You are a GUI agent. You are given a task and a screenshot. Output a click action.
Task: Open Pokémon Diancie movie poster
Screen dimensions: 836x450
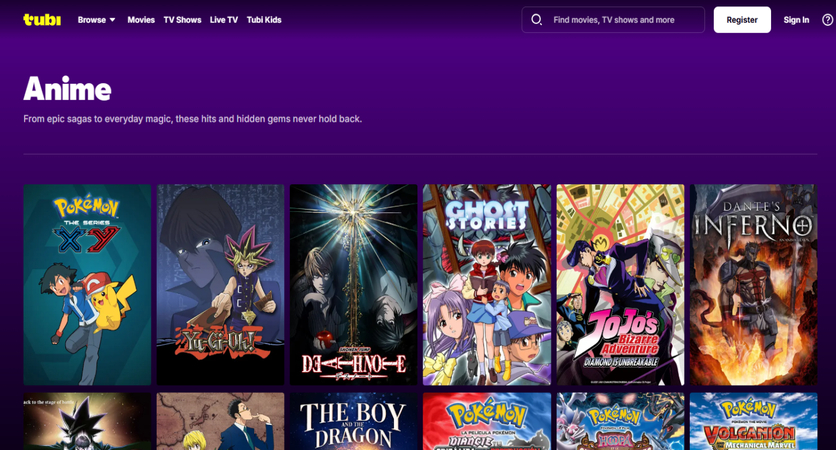487,421
